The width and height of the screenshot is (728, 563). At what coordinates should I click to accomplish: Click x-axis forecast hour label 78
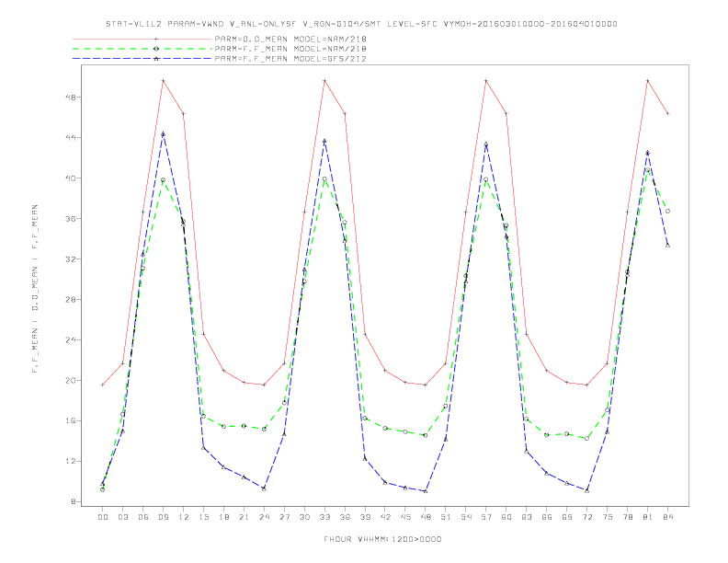click(628, 517)
